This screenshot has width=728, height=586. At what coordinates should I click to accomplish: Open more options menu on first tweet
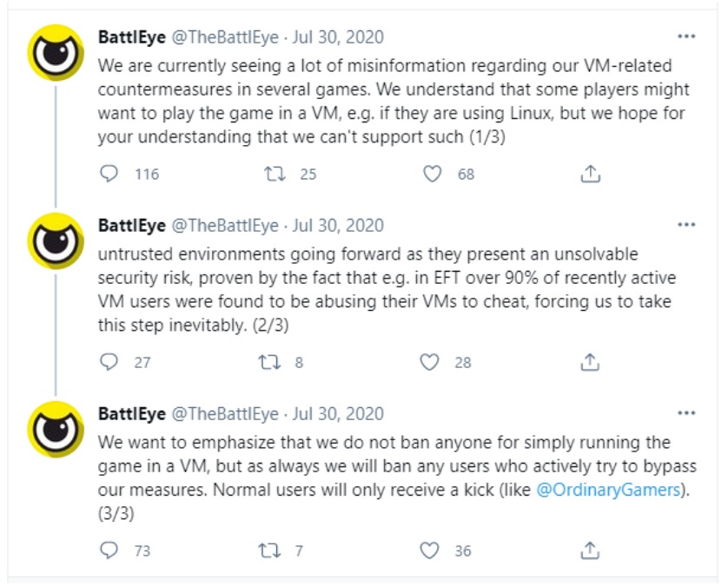[686, 37]
